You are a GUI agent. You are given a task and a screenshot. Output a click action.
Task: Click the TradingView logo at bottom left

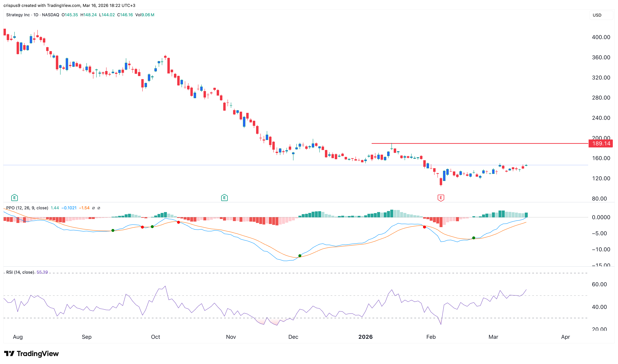(x=31, y=353)
